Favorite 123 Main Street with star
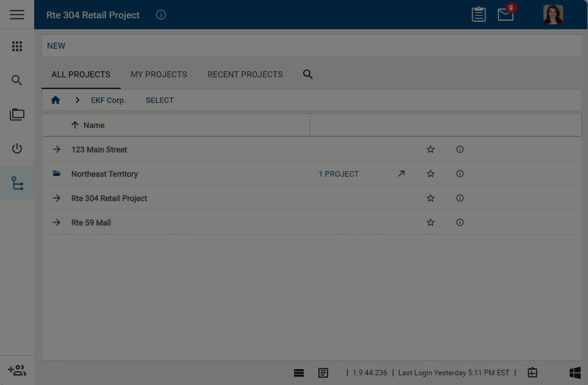Image resolution: width=588 pixels, height=385 pixels. point(431,149)
